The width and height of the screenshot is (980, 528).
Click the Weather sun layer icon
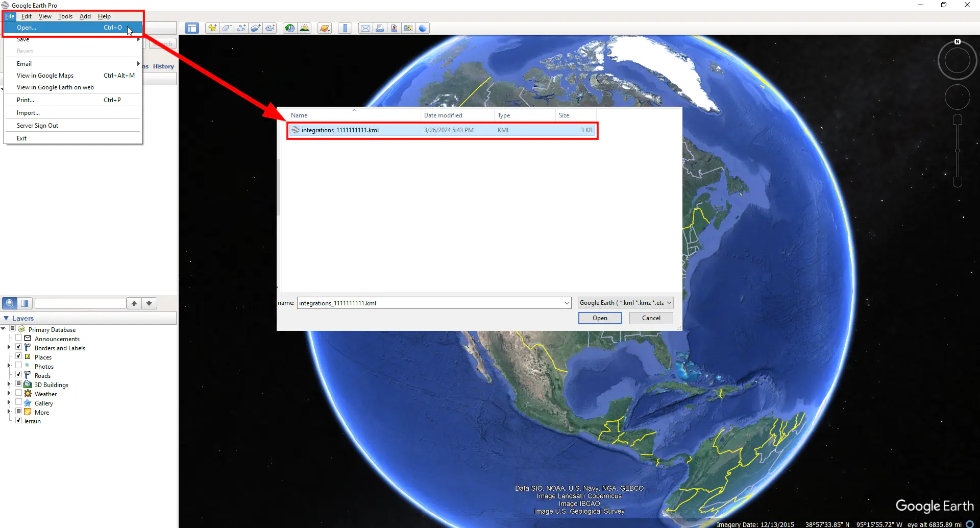coord(28,394)
